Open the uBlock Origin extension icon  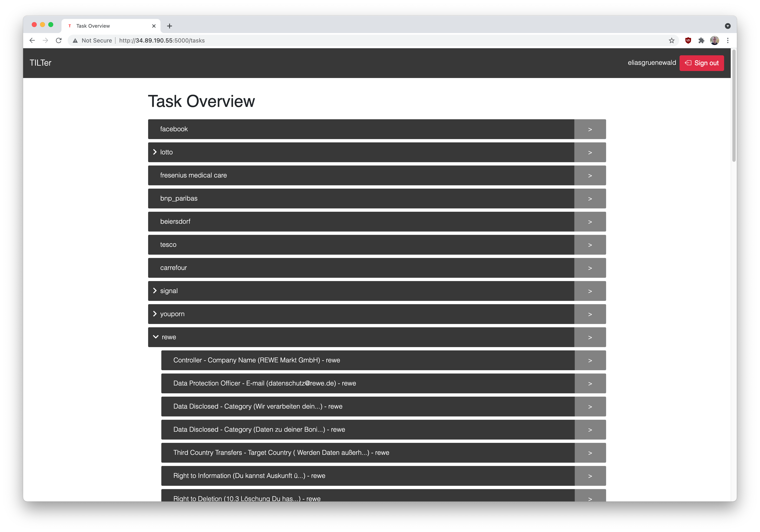coord(688,40)
